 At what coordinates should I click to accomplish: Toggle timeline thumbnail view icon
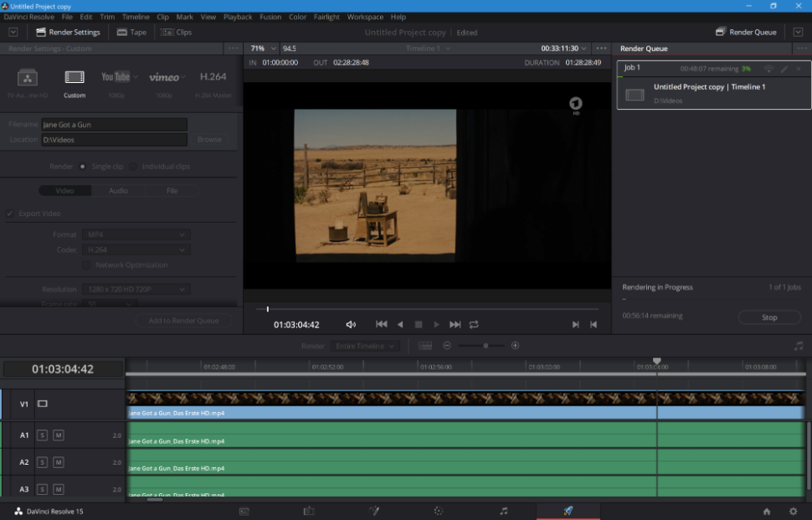click(425, 346)
